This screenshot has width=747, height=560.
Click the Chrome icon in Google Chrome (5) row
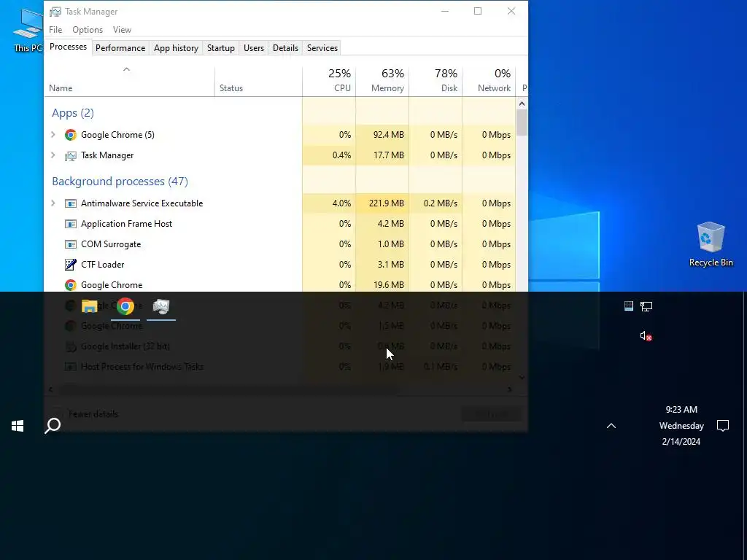[x=71, y=135]
